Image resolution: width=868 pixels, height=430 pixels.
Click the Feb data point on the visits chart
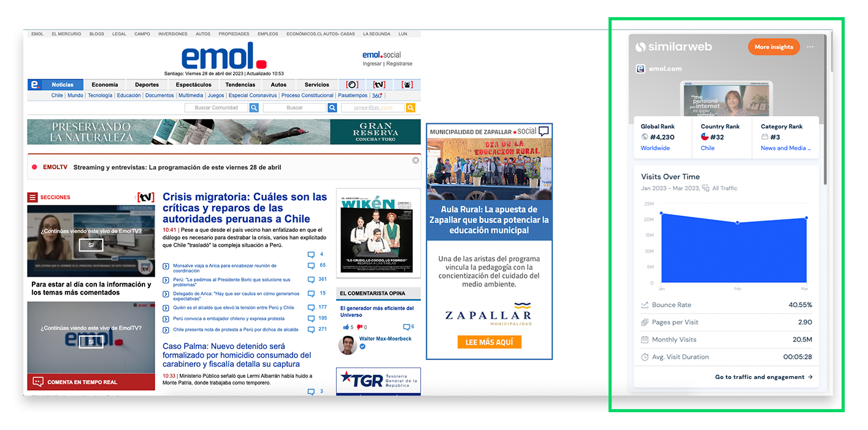pyautogui.click(x=737, y=223)
